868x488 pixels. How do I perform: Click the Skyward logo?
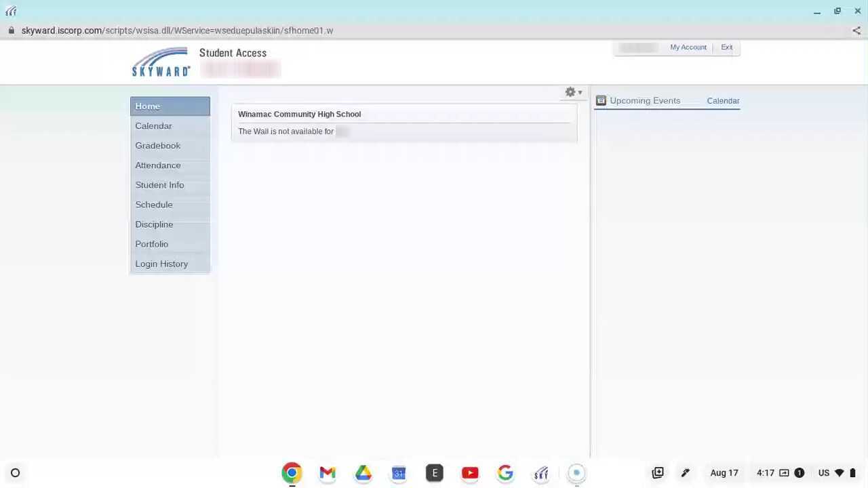(x=161, y=62)
